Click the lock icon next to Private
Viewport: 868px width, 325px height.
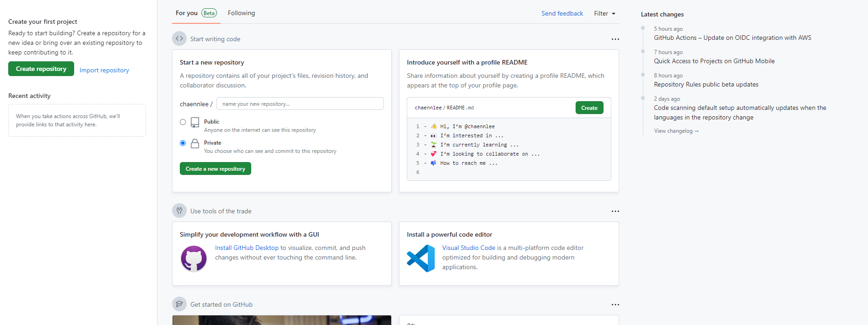click(195, 143)
